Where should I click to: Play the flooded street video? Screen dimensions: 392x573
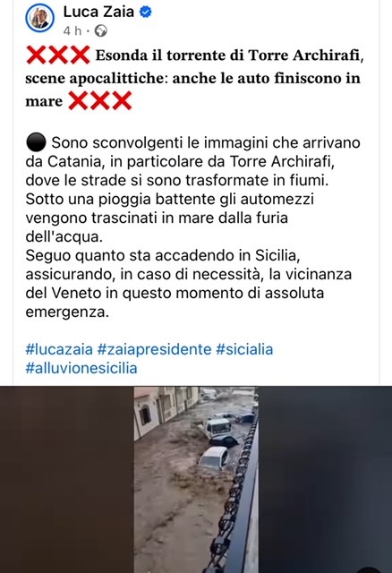click(x=196, y=480)
